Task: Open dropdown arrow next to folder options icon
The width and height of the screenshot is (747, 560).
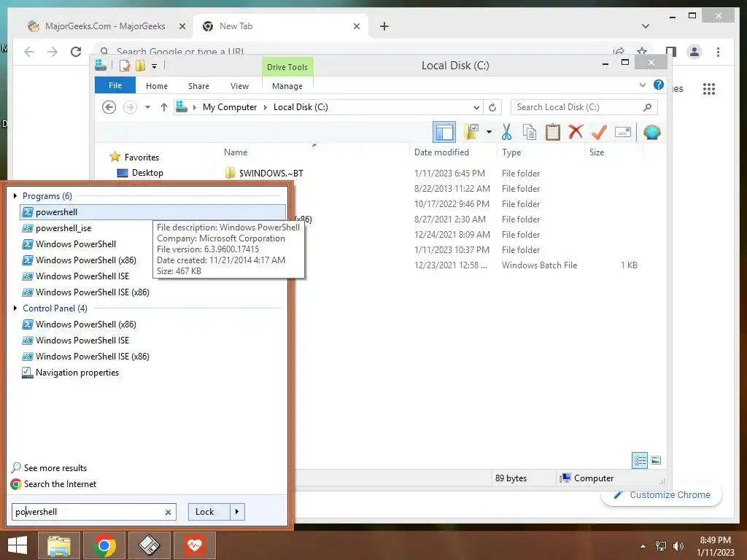Action: click(489, 132)
